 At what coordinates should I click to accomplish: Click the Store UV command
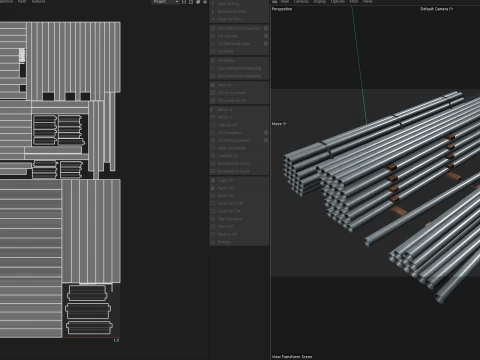click(239, 227)
